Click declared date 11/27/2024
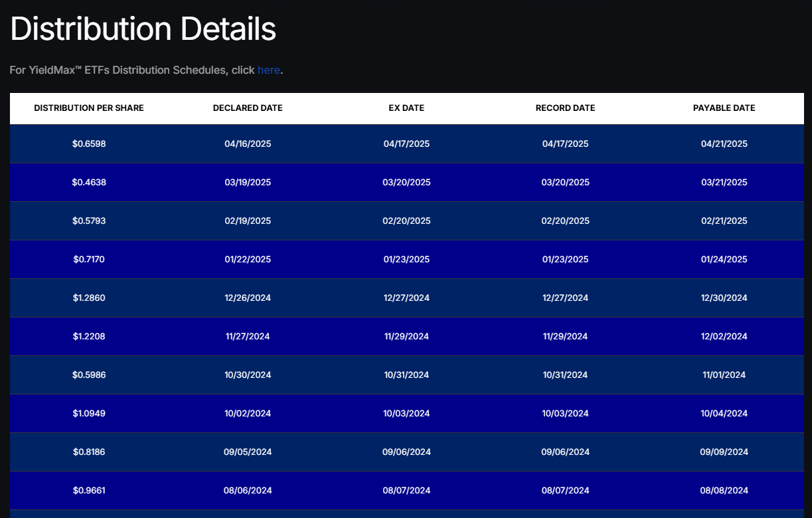 tap(248, 336)
